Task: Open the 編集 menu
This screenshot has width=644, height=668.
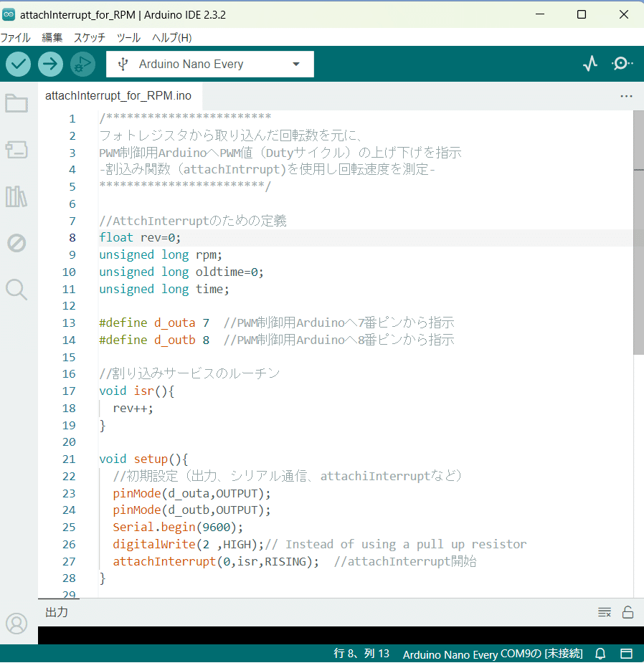Action: [52, 38]
